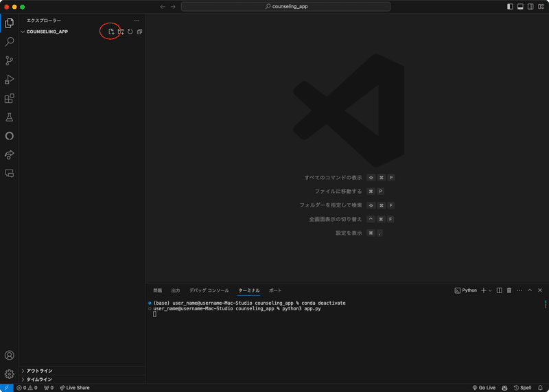This screenshot has width=549, height=392.
Task: Select the Python terminal instance label
Action: [466, 290]
